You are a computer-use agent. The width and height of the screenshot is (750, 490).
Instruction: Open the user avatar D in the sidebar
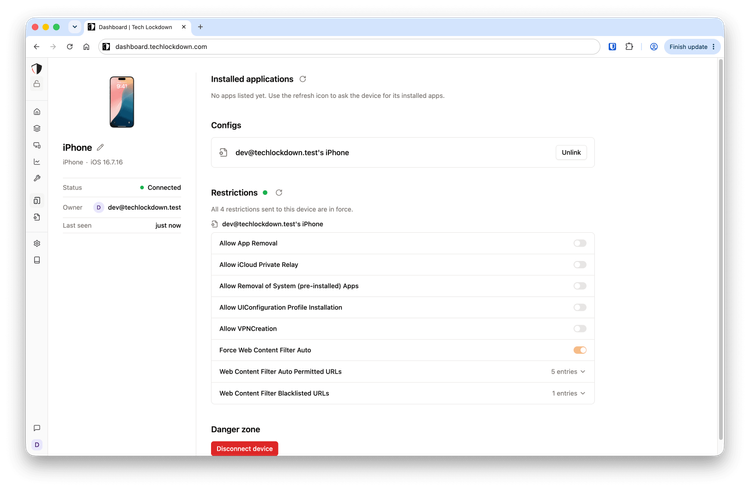pyautogui.click(x=37, y=445)
